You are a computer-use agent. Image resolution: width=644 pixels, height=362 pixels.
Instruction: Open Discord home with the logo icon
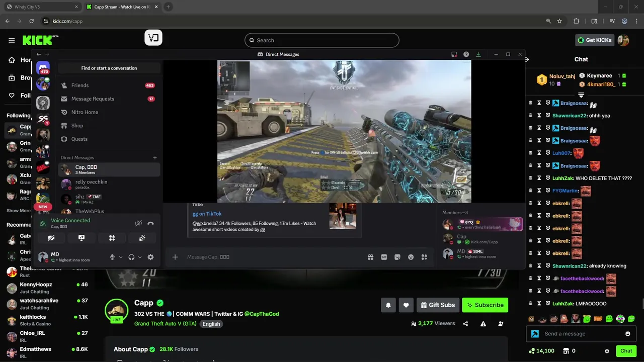pos(43,68)
